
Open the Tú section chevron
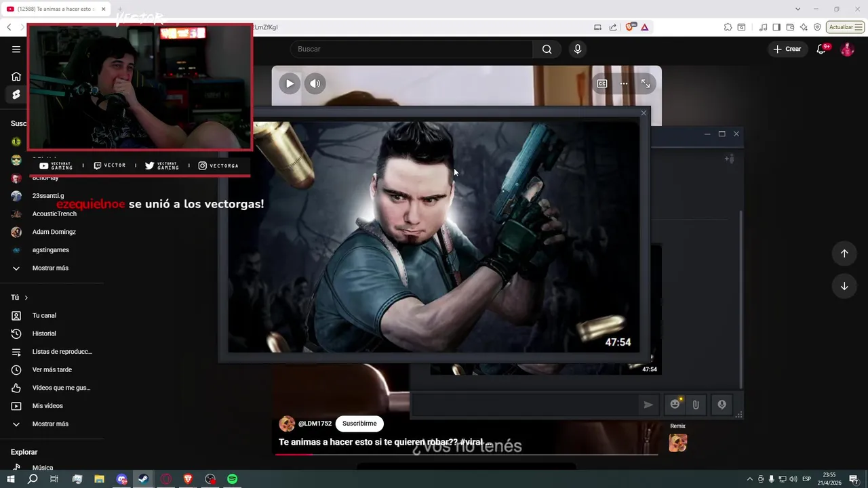[x=26, y=298]
